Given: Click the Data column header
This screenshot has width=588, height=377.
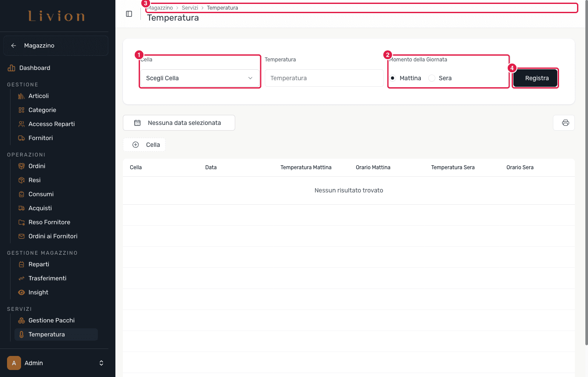Looking at the screenshot, I should [211, 167].
